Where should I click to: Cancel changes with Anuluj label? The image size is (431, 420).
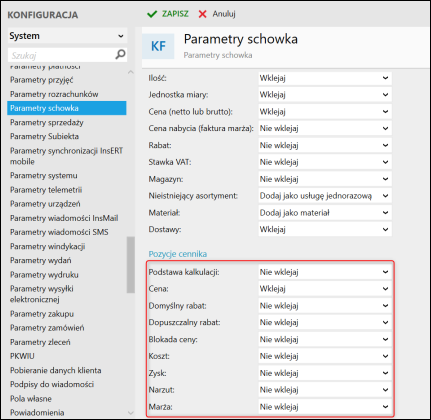pos(224,14)
